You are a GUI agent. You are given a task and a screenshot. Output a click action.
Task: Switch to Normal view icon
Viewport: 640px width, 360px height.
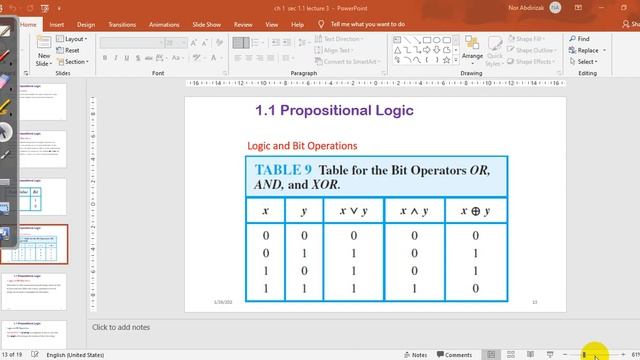point(491,354)
